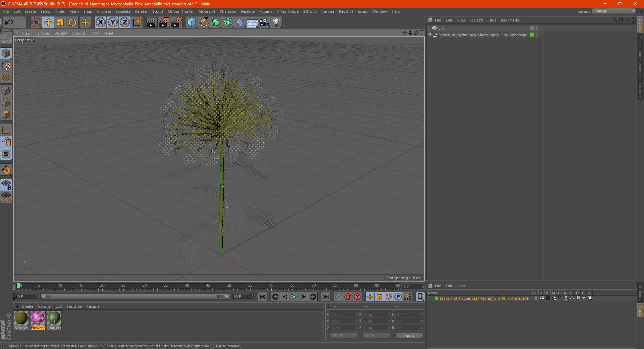
Task: Toggle layer visibility eye for Branch layer
Action: (x=542, y=298)
